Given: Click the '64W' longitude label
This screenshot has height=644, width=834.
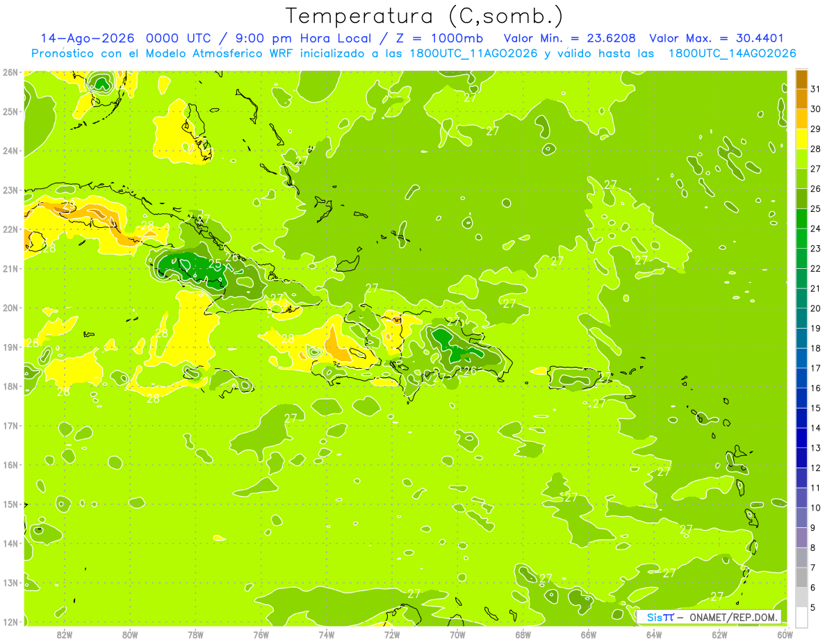Looking at the screenshot, I should 654,635.
